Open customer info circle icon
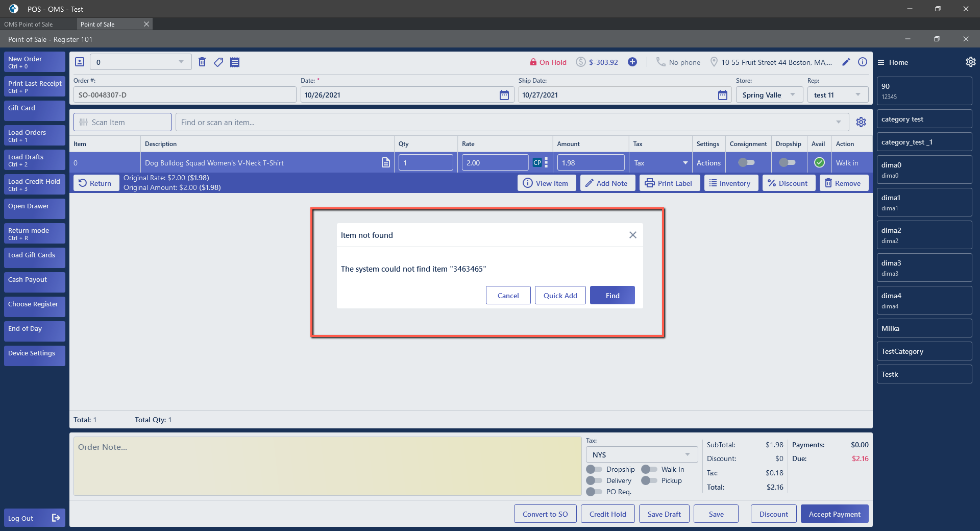 click(x=863, y=62)
